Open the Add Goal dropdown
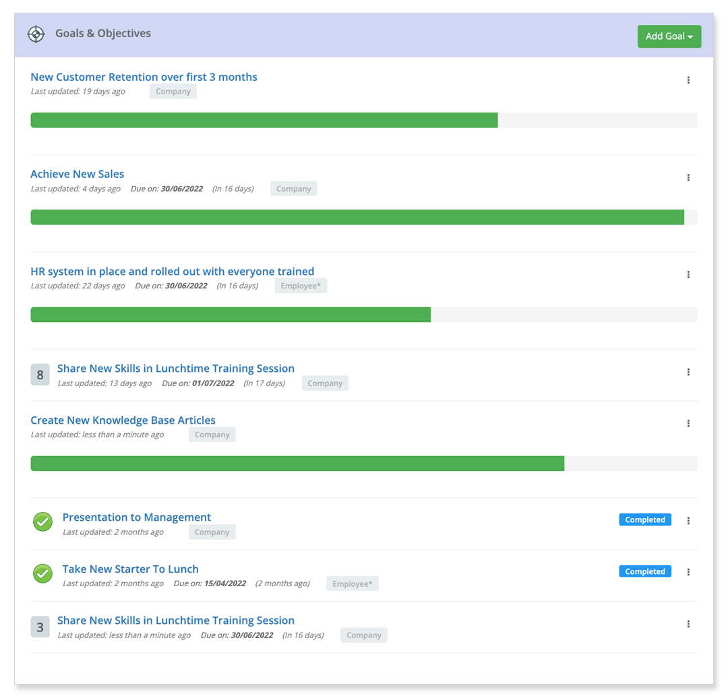 tap(669, 36)
